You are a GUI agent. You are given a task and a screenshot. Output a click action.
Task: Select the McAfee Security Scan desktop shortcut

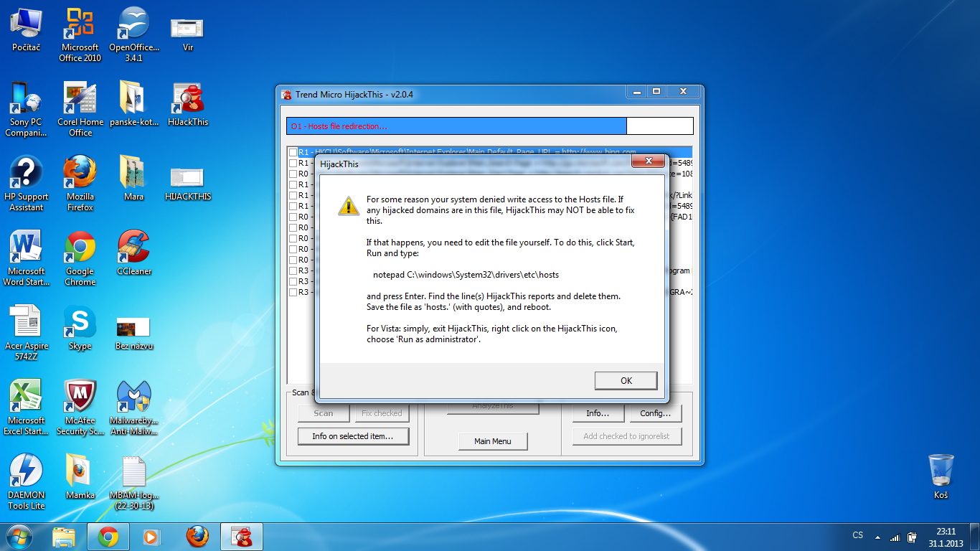(80, 408)
